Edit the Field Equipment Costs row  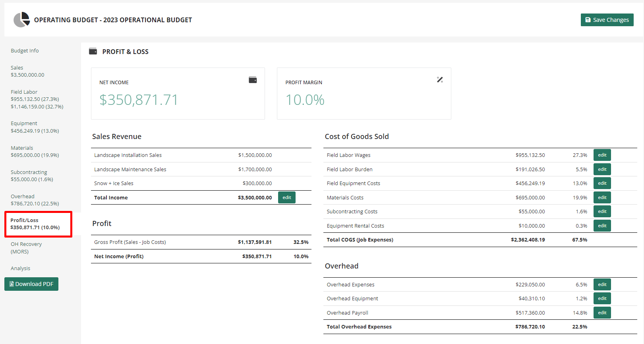(x=602, y=183)
